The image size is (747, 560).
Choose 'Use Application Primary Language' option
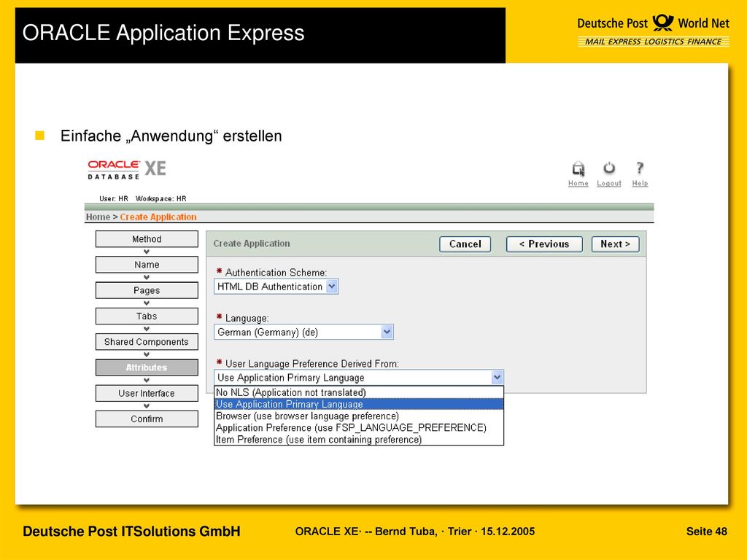(358, 404)
